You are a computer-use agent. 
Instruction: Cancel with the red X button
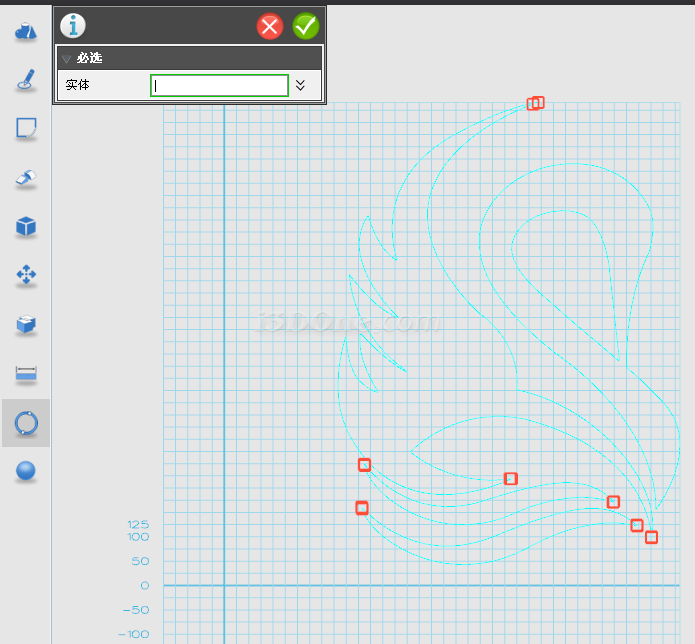coord(270,26)
